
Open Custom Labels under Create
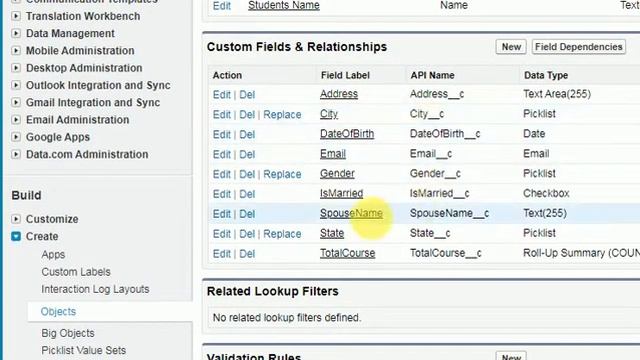click(x=76, y=272)
